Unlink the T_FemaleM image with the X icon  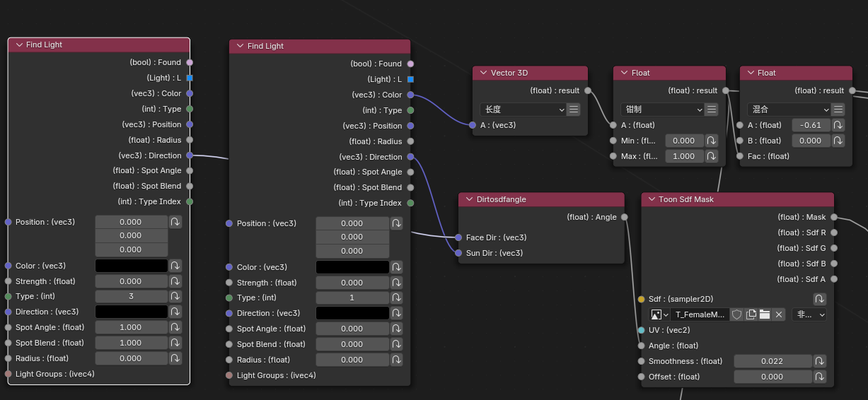[x=779, y=314]
